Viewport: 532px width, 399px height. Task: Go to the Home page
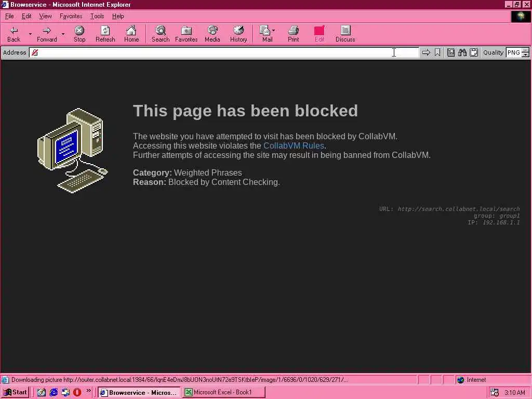pos(131,34)
